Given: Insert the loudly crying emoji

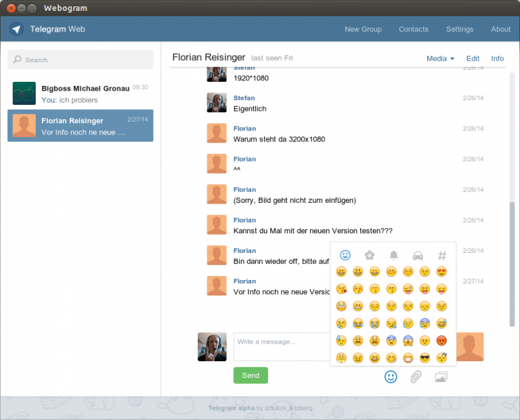Looking at the screenshot, I should (374, 323).
